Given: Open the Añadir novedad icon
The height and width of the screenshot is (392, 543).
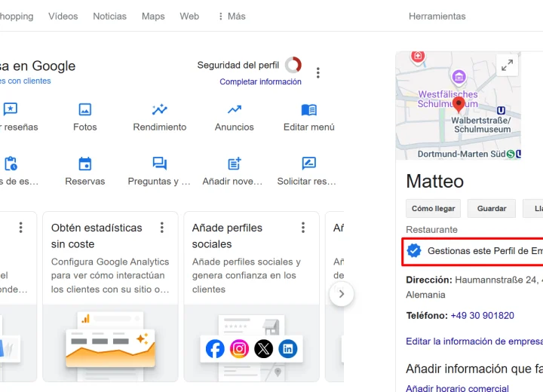Looking at the screenshot, I should tap(235, 164).
